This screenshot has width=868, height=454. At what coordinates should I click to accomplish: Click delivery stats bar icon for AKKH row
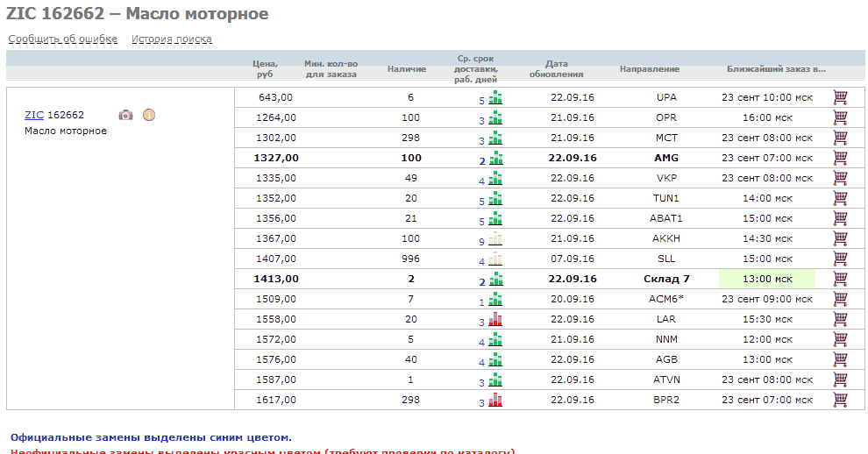(x=495, y=238)
